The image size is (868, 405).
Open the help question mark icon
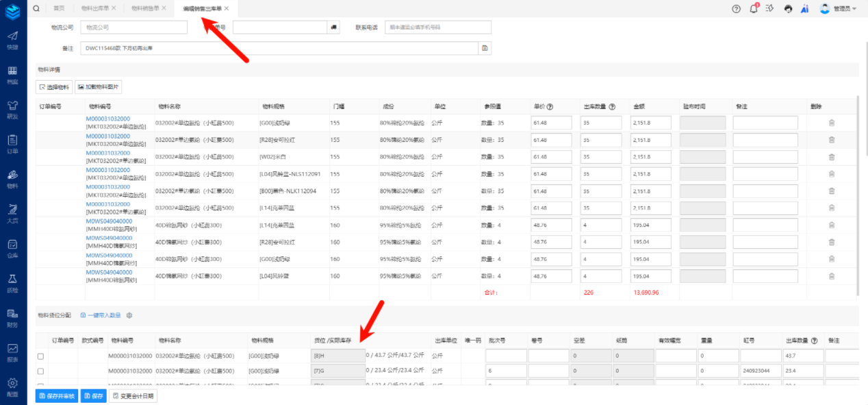point(736,9)
